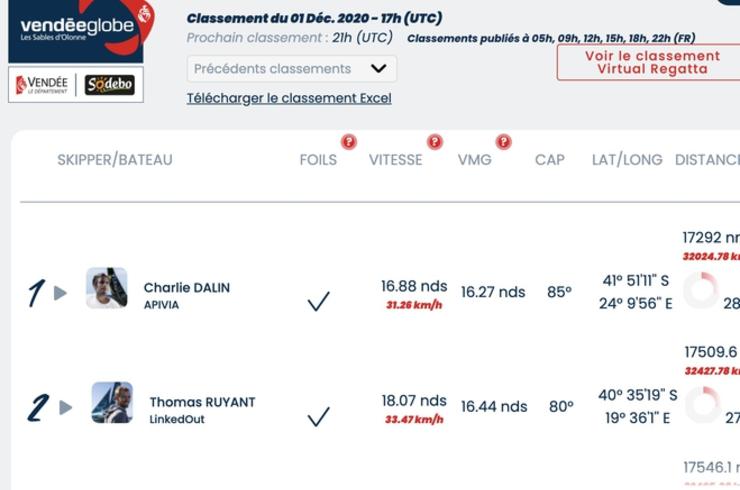740x490 pixels.
Task: Click the Thomas RUYANT skipper name
Action: (x=202, y=402)
